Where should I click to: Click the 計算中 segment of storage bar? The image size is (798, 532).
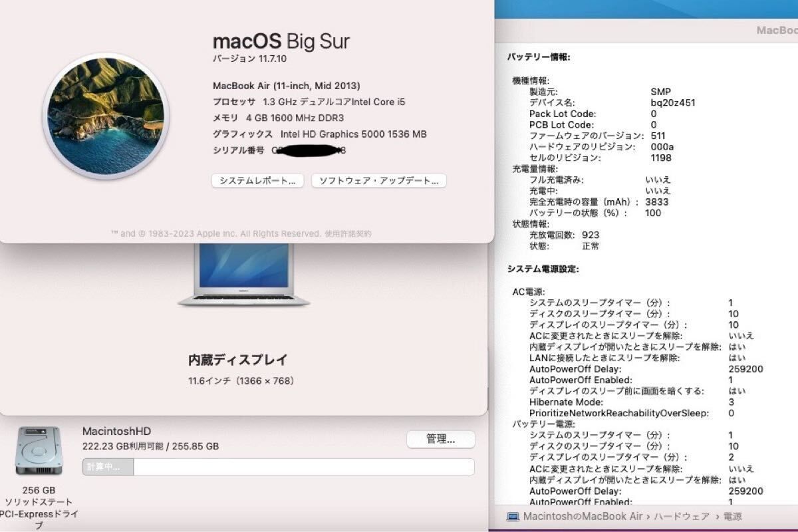pos(108,467)
